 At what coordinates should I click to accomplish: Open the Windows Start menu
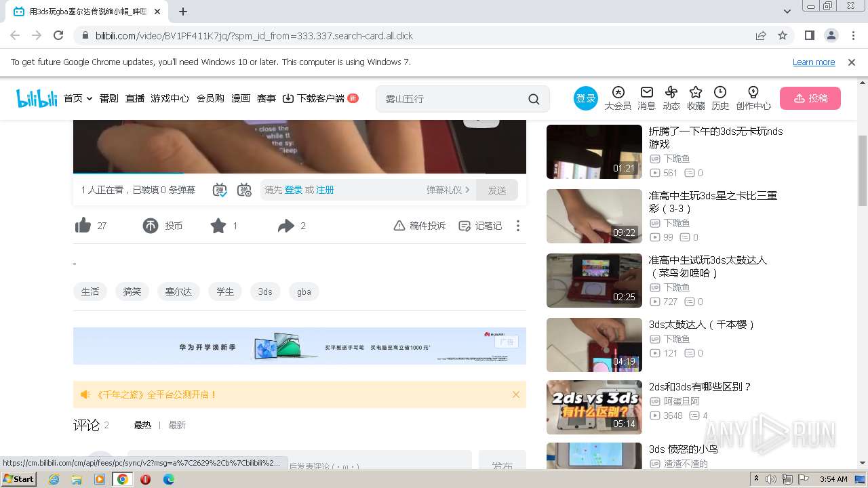pyautogui.click(x=19, y=479)
